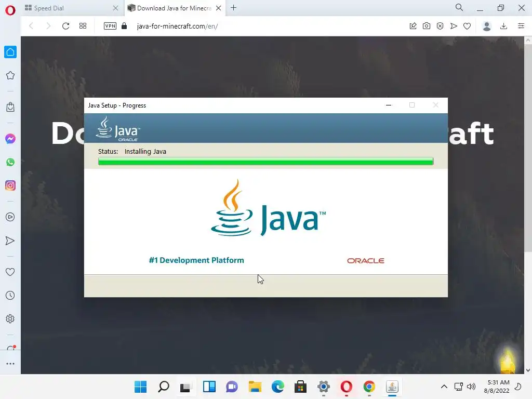Open Player icon in Opera sidebar
The height and width of the screenshot is (399, 532).
(x=10, y=217)
